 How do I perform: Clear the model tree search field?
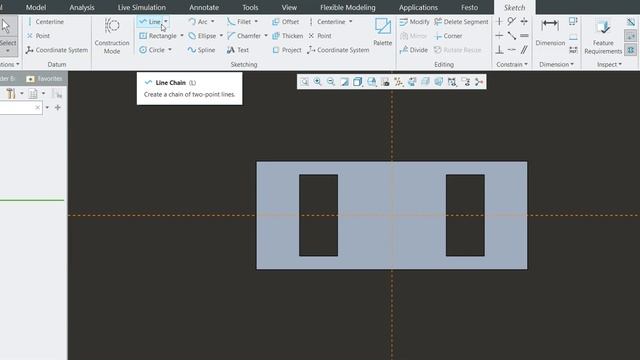[37, 107]
